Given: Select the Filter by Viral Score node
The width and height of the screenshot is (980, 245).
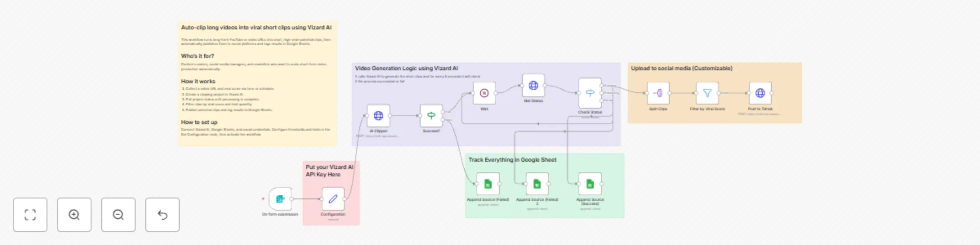Looking at the screenshot, I should (707, 93).
